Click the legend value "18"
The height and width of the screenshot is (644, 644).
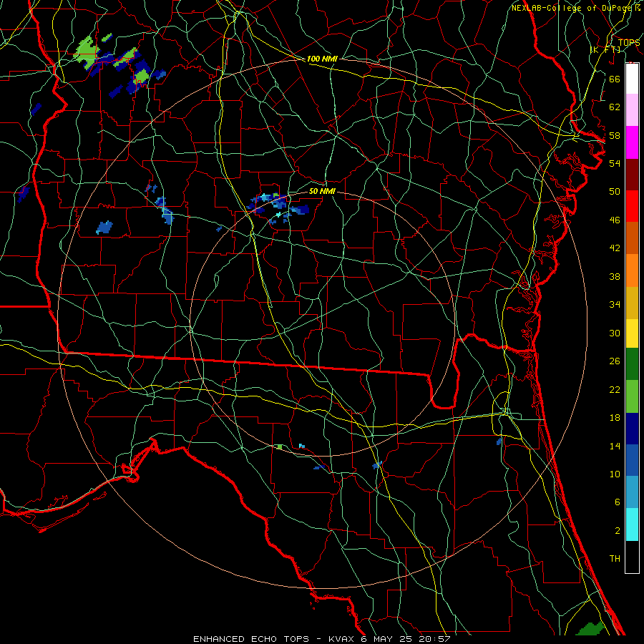615,418
